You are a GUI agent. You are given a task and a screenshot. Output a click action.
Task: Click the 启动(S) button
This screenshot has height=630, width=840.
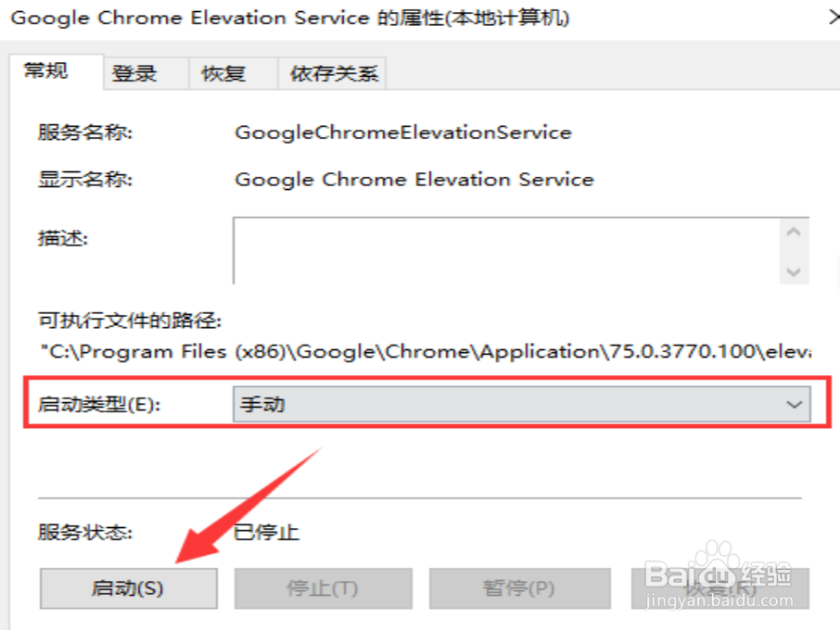click(x=129, y=588)
